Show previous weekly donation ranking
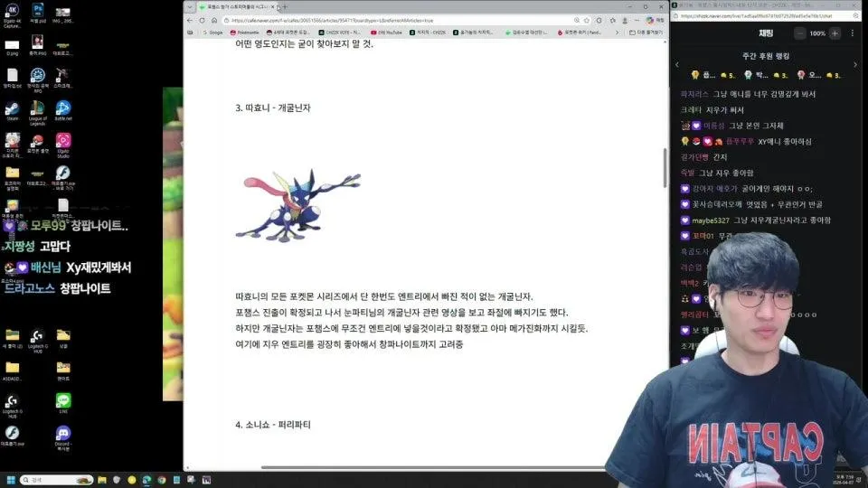Viewport: 868px width, 488px height. [676, 65]
